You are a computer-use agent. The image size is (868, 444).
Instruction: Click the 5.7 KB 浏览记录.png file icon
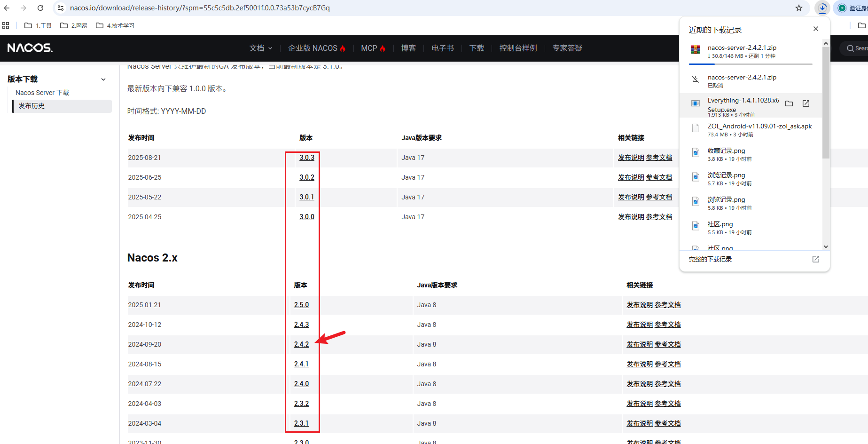696,177
